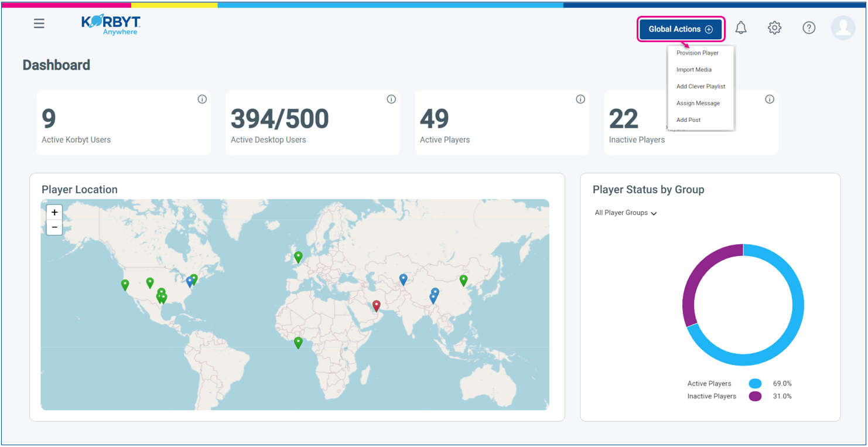Click info icon on Active Desktop Users card
868x447 pixels.
[x=391, y=100]
